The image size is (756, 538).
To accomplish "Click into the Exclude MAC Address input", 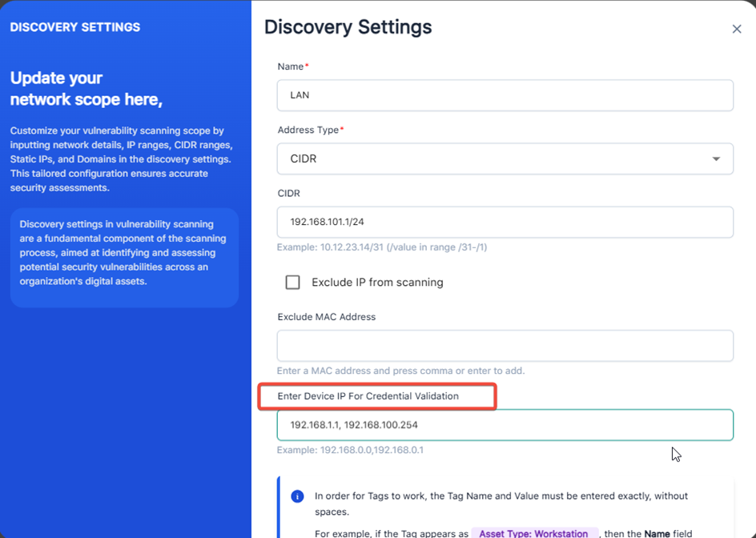I will pyautogui.click(x=505, y=346).
